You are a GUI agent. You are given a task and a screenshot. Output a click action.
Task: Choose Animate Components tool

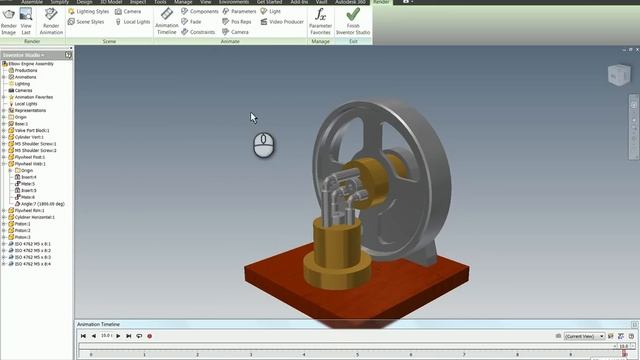[x=200, y=11]
